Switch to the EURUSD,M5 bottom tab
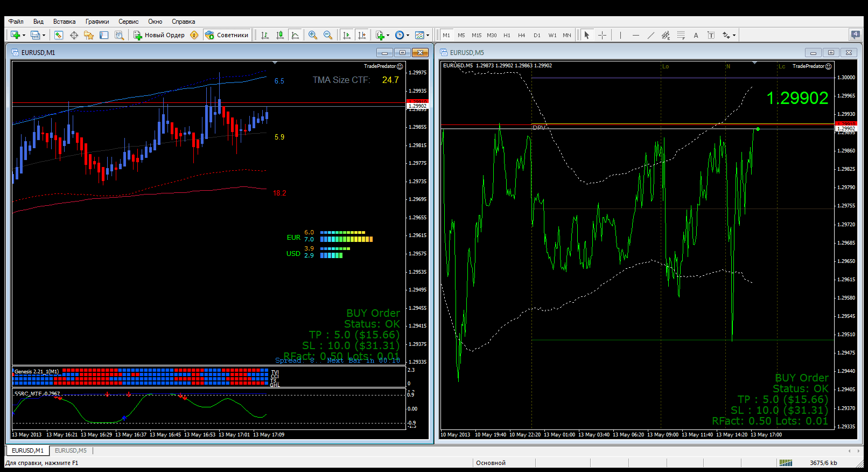Viewport: 868px width, 472px height. coord(71,450)
